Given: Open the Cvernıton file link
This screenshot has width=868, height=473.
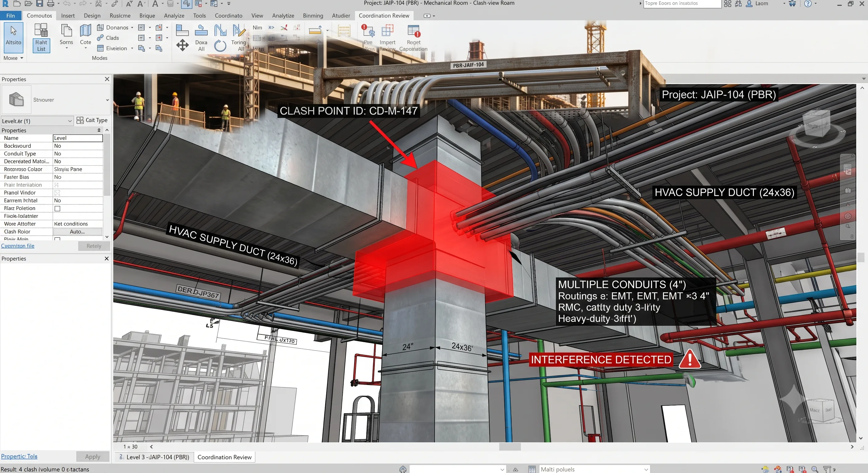Looking at the screenshot, I should coord(18,246).
